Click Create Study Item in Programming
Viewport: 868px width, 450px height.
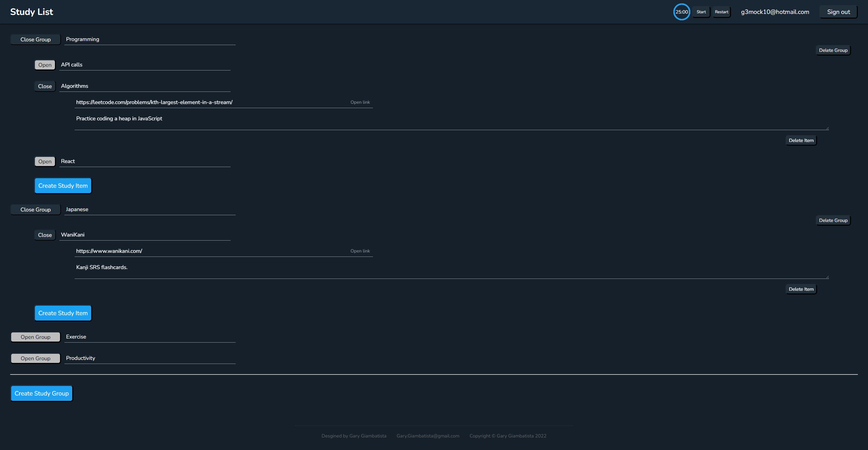[x=63, y=185]
